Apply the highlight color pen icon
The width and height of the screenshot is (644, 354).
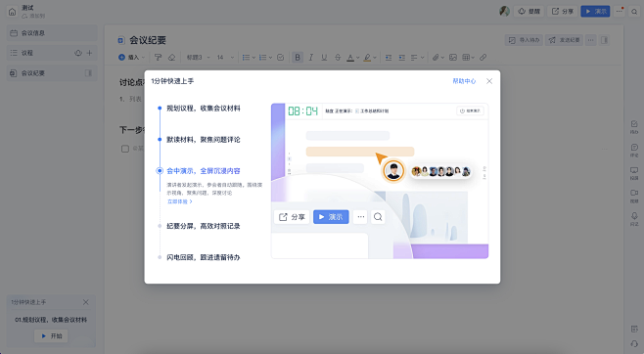pos(367,58)
